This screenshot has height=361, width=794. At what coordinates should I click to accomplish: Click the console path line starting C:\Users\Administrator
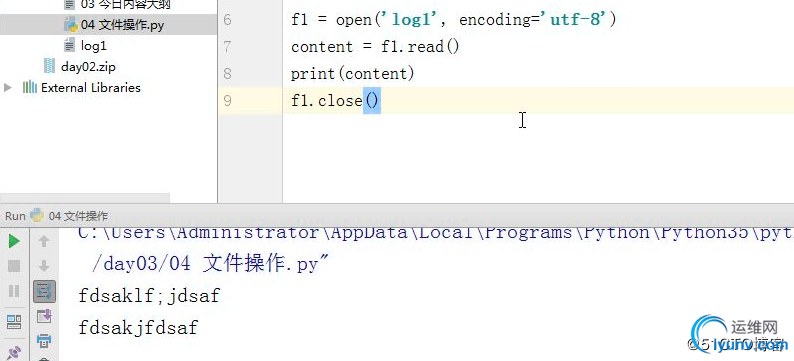[435, 233]
